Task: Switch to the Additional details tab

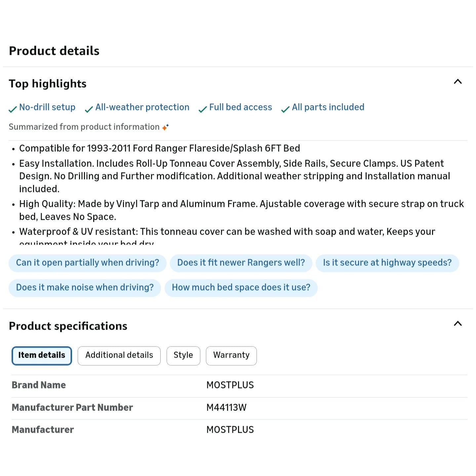Action: (x=119, y=355)
